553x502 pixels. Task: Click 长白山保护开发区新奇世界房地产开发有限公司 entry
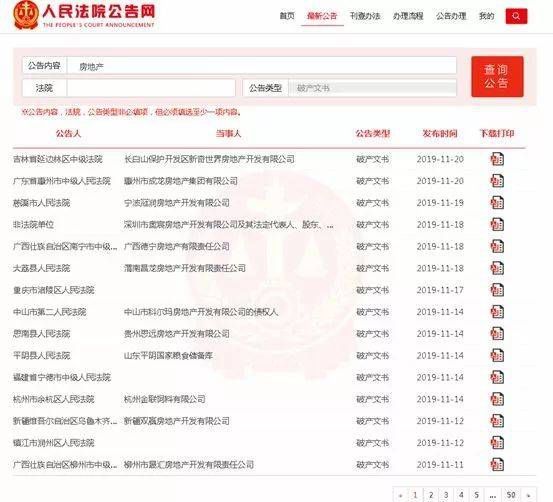(x=209, y=159)
